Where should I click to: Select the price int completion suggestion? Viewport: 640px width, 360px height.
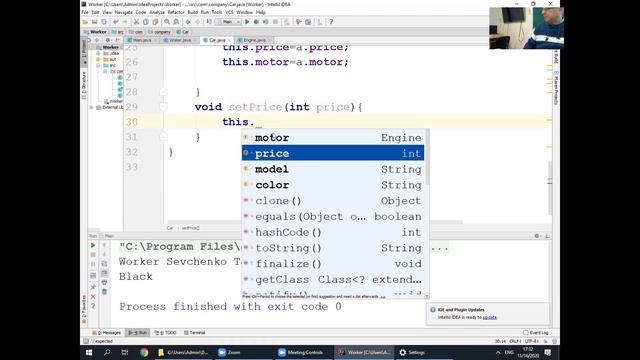pyautogui.click(x=333, y=153)
